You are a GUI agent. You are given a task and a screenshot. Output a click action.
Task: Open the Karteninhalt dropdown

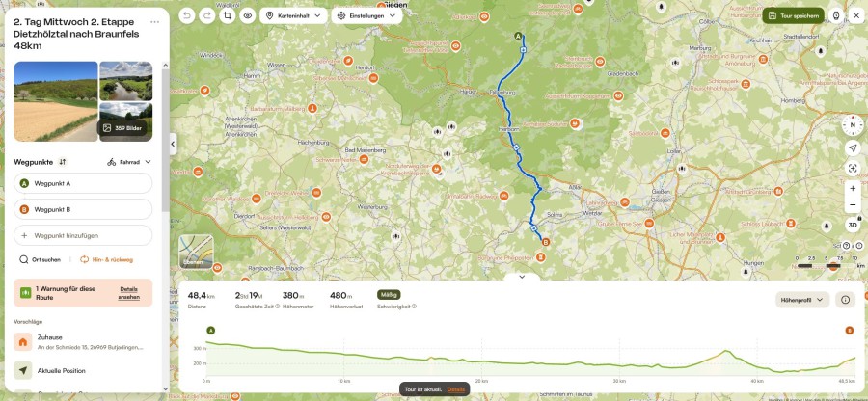click(x=293, y=15)
